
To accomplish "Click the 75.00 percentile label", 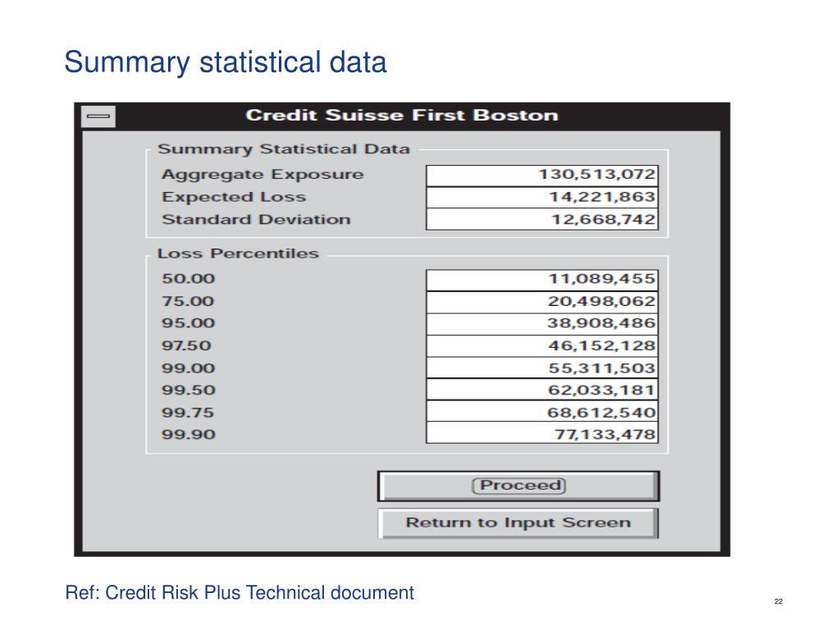I will [x=188, y=301].
